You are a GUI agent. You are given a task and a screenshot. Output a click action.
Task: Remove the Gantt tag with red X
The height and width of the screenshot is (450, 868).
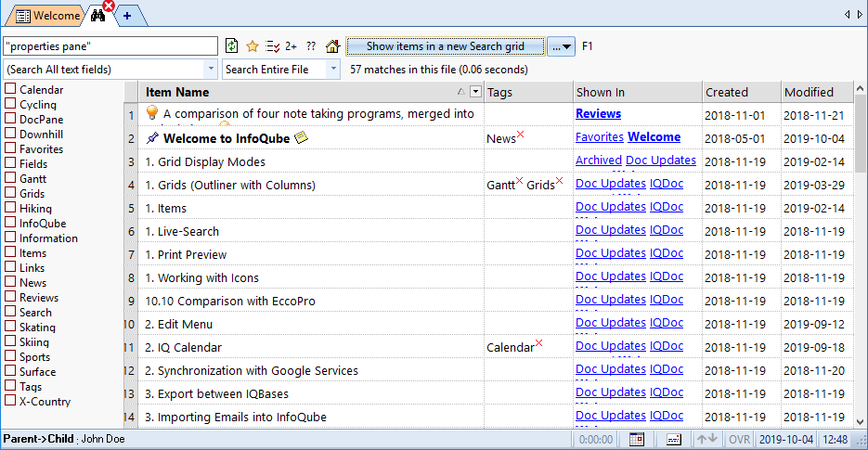click(519, 180)
